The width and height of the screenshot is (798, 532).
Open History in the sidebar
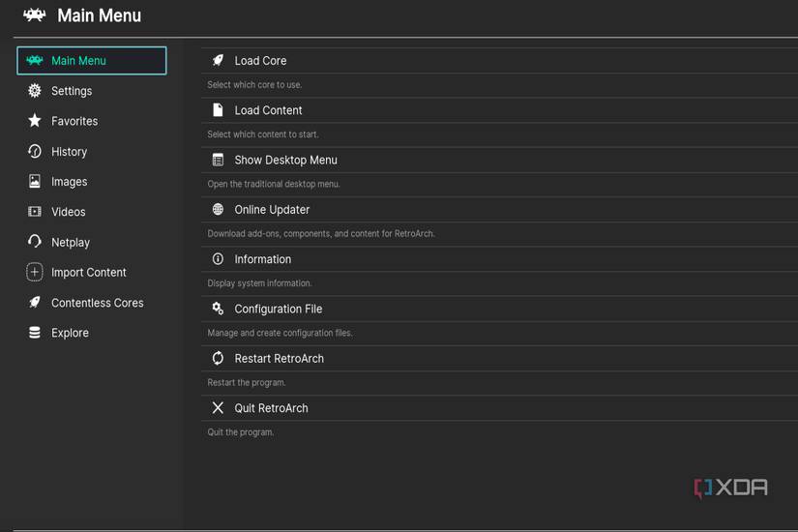(x=70, y=152)
